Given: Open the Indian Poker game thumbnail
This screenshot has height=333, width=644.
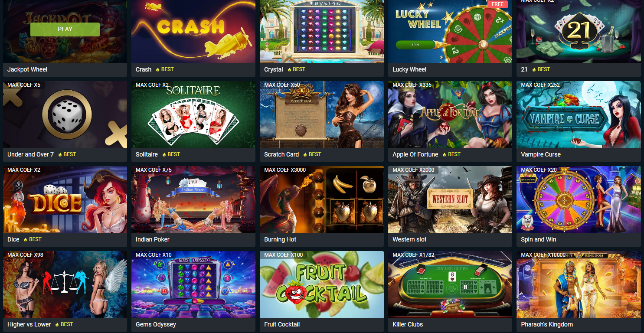Looking at the screenshot, I should tap(193, 199).
